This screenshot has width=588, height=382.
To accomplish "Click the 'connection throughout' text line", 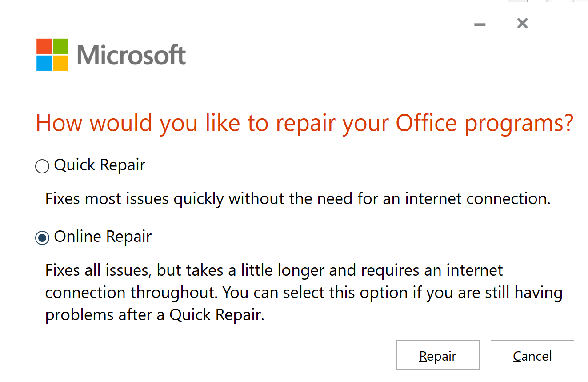I will [304, 293].
